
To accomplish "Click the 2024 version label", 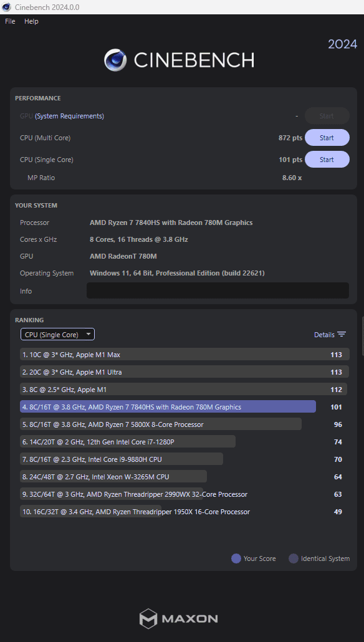I will tap(342, 44).
